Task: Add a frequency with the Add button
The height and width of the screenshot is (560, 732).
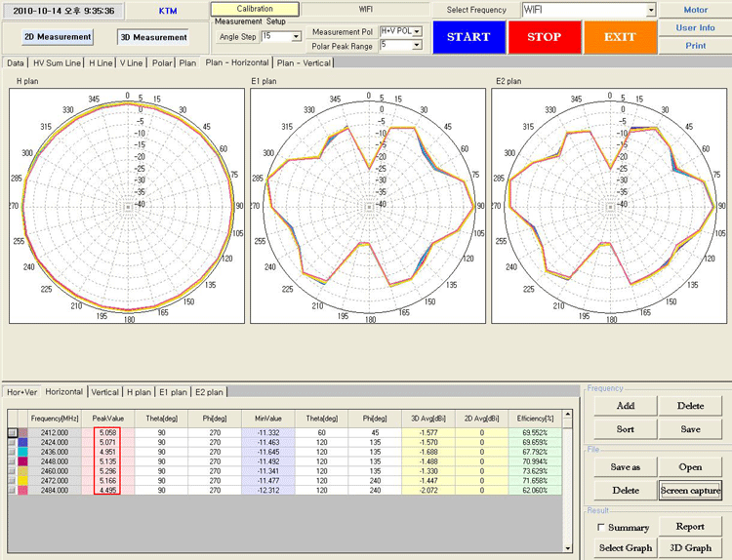Action: pos(626,406)
